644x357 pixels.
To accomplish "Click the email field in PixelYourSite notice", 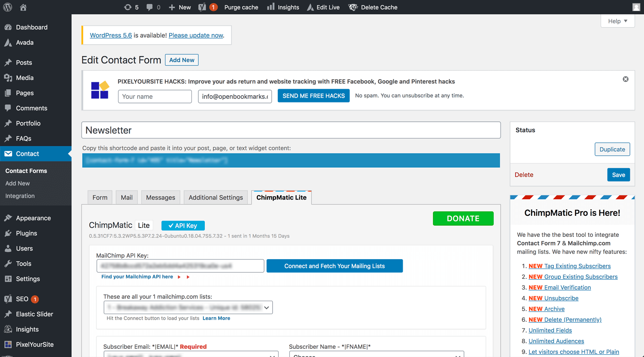I will coord(235,97).
